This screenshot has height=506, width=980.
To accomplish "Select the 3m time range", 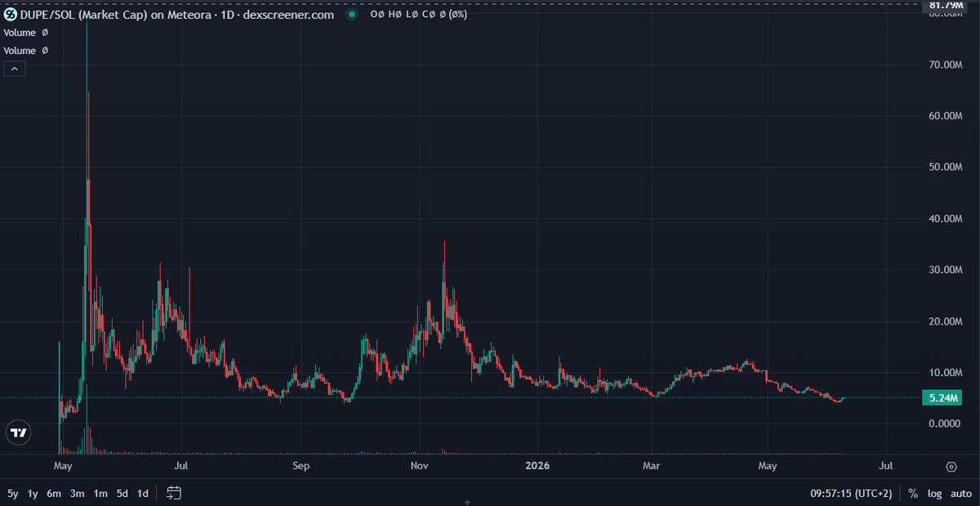I will [78, 494].
